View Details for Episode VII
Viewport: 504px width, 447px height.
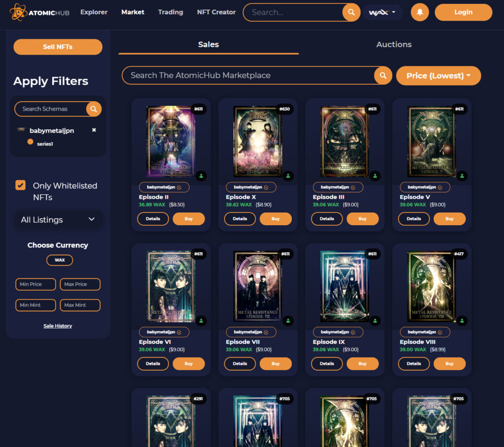pyautogui.click(x=240, y=363)
